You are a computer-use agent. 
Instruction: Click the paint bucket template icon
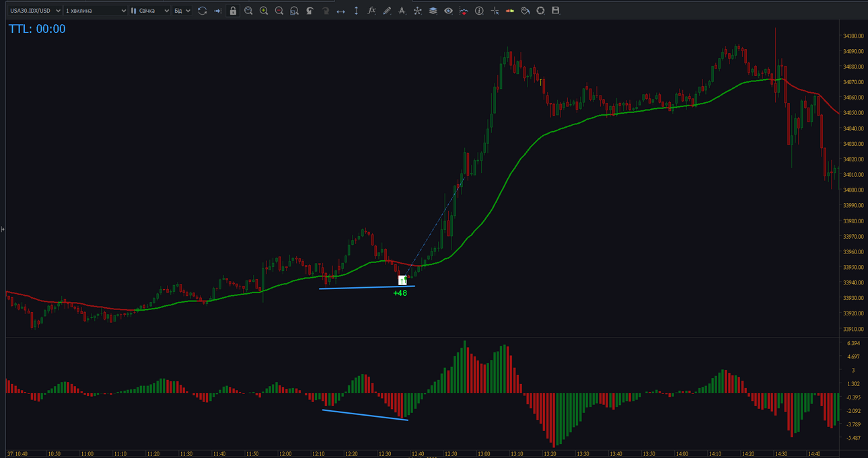click(x=526, y=11)
